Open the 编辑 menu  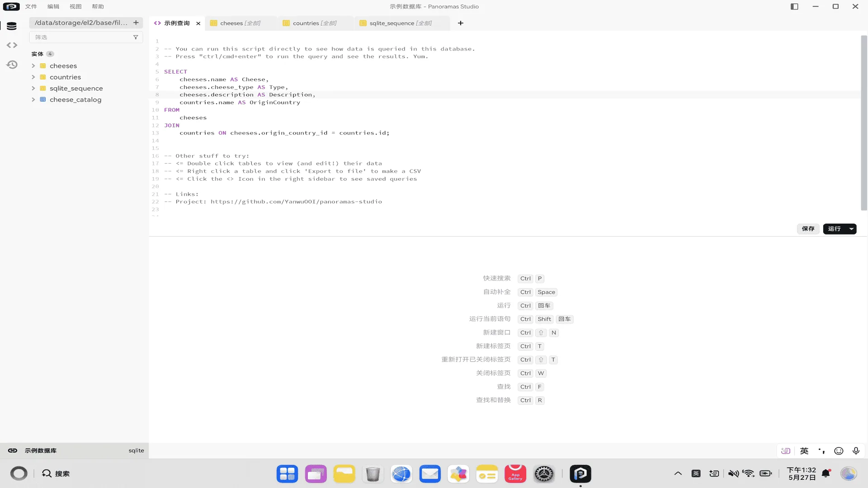[x=53, y=6]
